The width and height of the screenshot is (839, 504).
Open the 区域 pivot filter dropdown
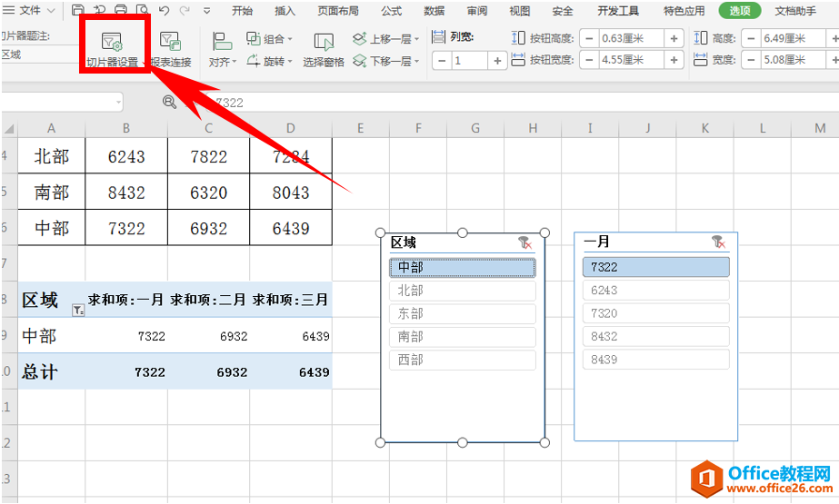pyautogui.click(x=78, y=310)
